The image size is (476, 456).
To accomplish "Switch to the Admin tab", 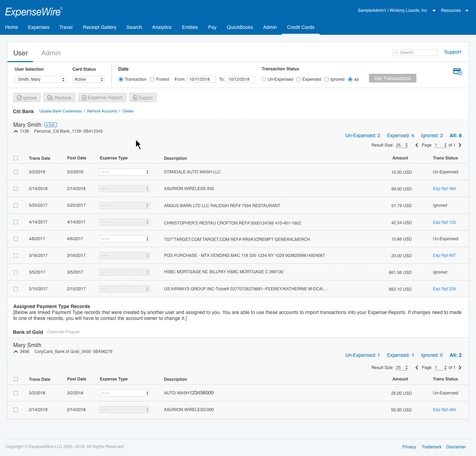I will point(51,53).
